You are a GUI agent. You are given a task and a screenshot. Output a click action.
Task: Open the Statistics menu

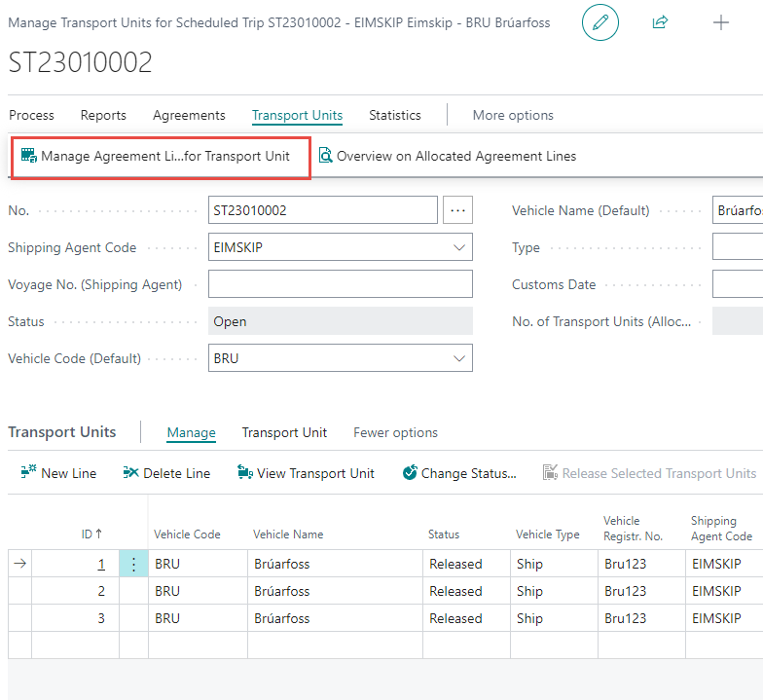click(395, 115)
